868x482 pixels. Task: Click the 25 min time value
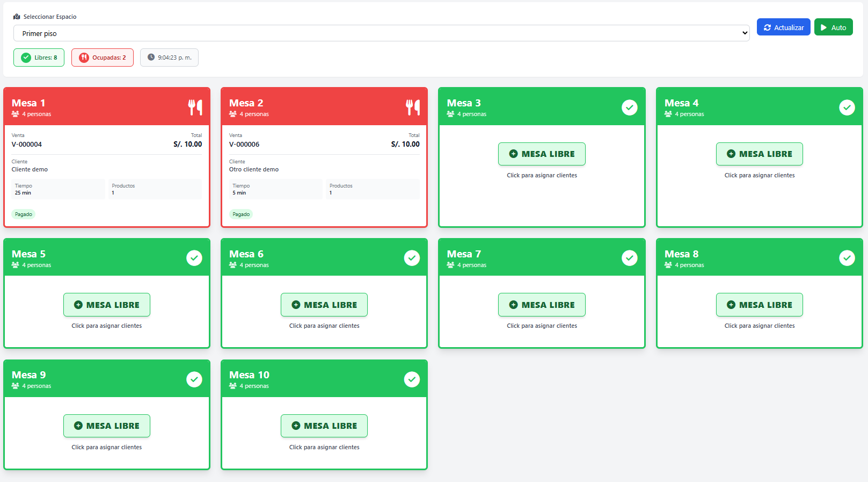[23, 193]
